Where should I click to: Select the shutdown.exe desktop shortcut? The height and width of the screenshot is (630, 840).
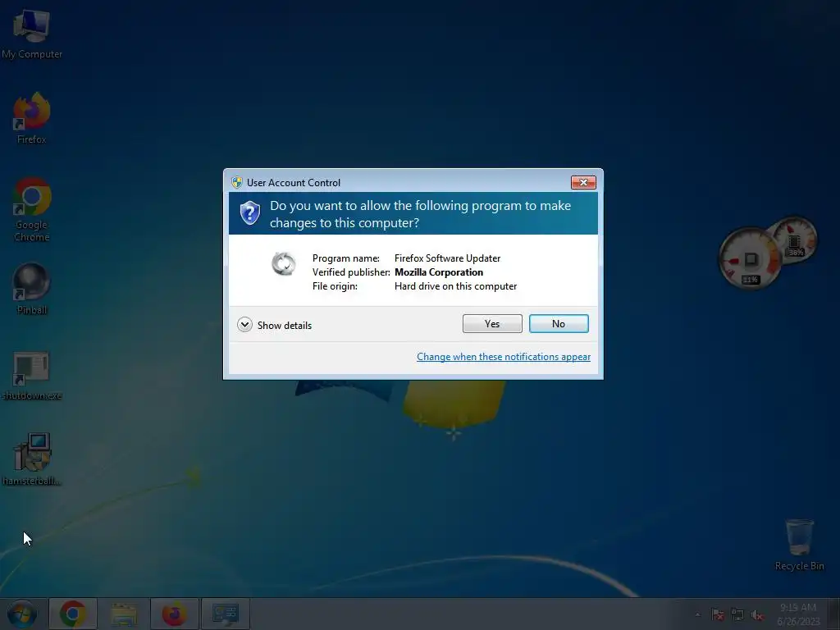click(x=32, y=376)
